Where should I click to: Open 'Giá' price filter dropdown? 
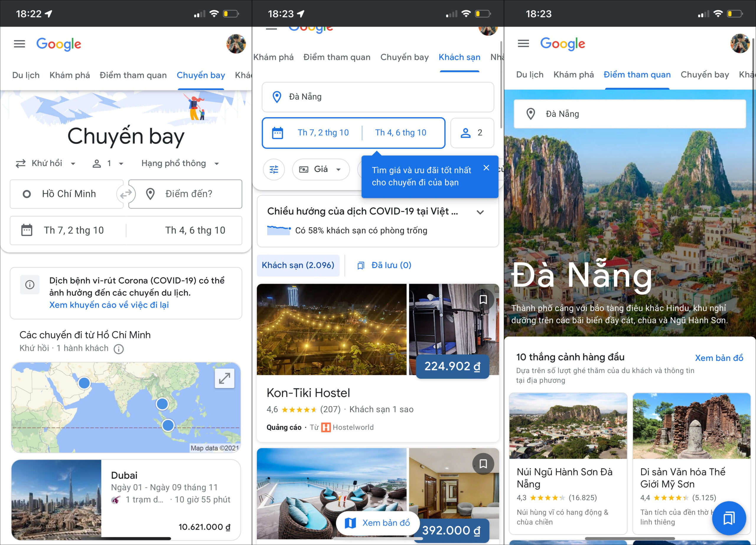[321, 170]
